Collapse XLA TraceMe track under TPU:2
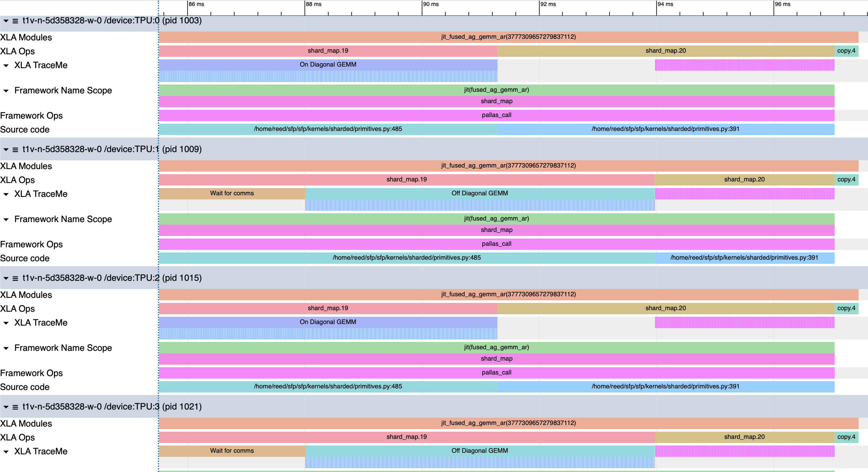Image resolution: width=868 pixels, height=472 pixels. point(6,323)
